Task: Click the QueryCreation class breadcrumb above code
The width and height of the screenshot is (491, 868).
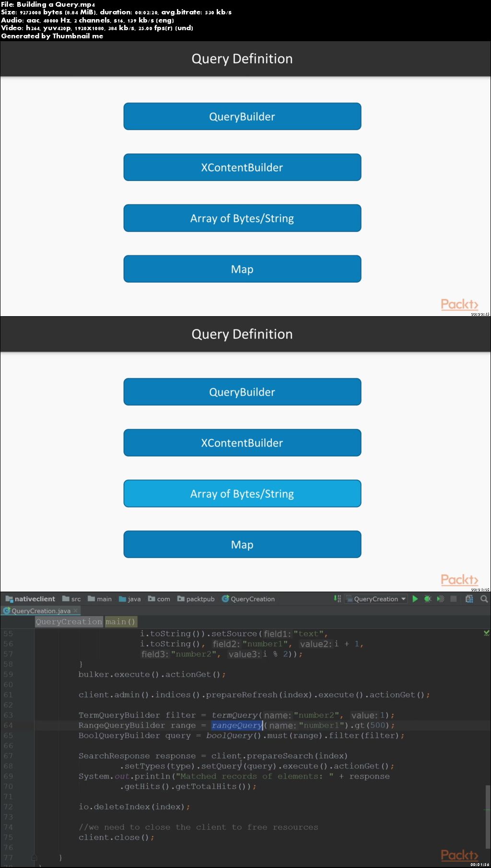Action: point(69,622)
